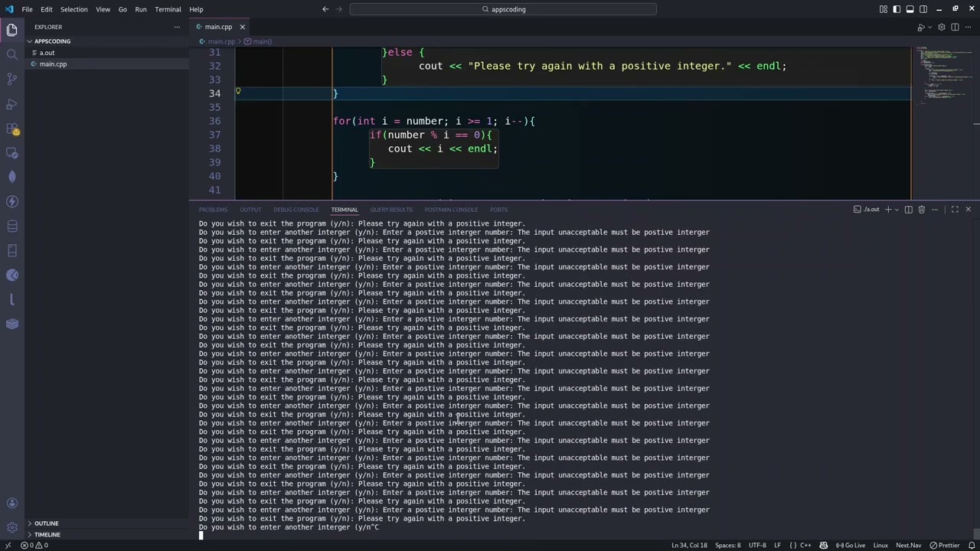The width and height of the screenshot is (980, 551).
Task: Click the appscoding command center search box
Action: 503,9
